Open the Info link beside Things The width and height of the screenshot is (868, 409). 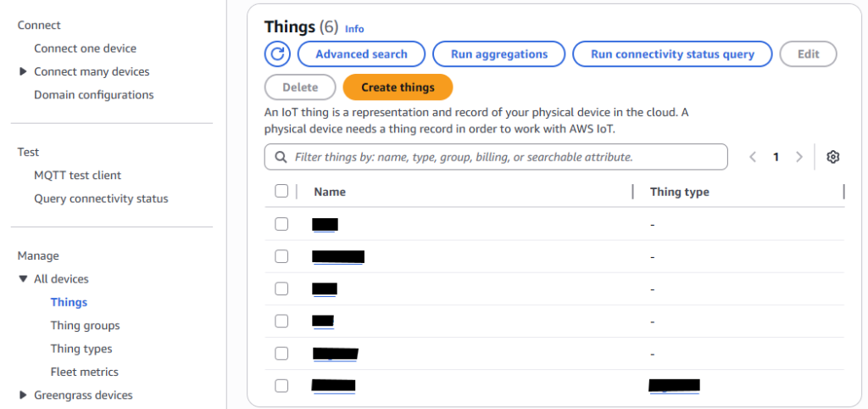coord(354,29)
